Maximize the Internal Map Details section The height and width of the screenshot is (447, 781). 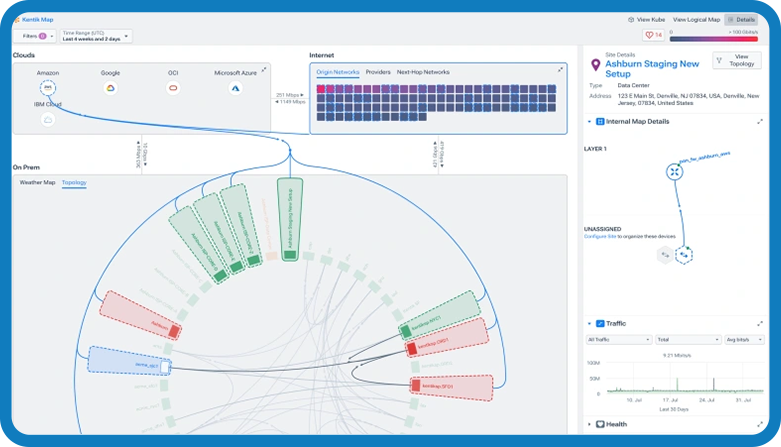[x=760, y=122]
